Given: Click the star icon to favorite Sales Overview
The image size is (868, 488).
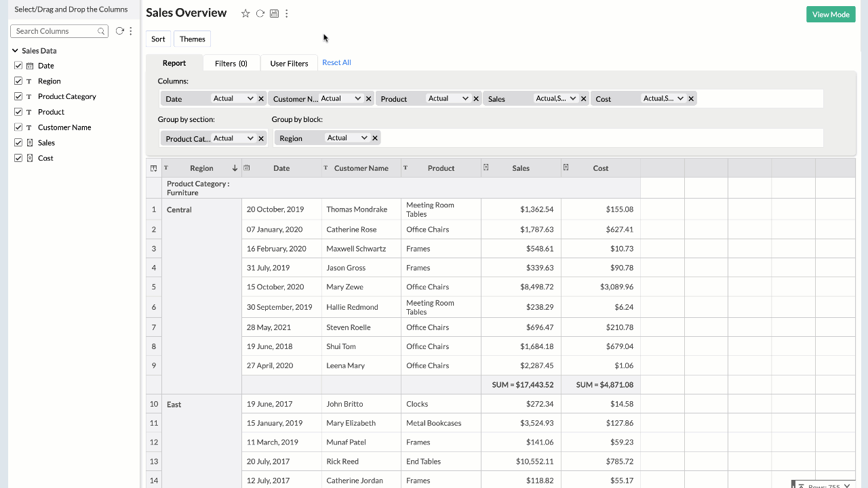Looking at the screenshot, I should (x=245, y=13).
